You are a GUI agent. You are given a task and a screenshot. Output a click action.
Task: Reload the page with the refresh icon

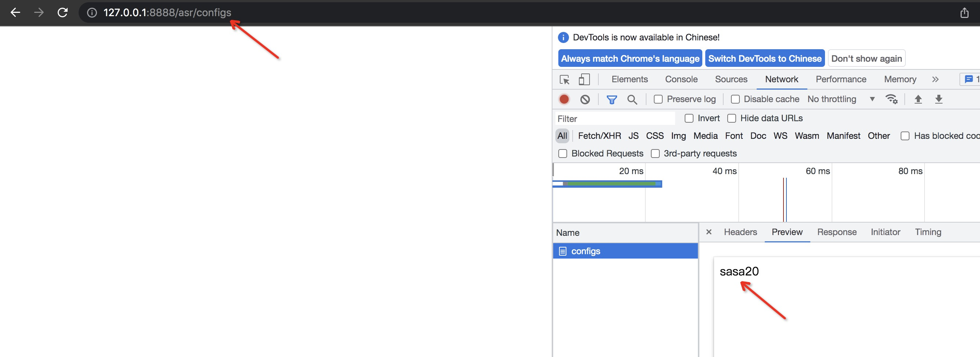[x=62, y=12]
